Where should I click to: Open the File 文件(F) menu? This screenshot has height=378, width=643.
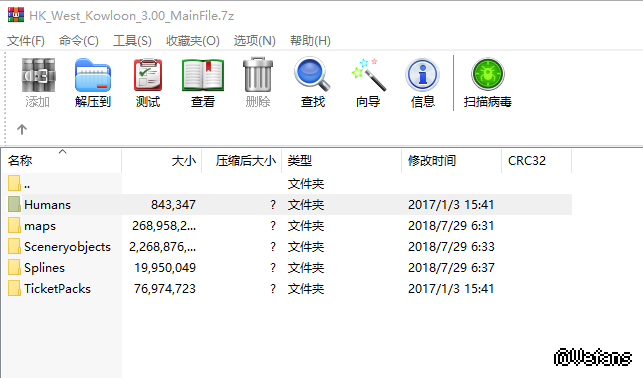pyautogui.click(x=26, y=41)
